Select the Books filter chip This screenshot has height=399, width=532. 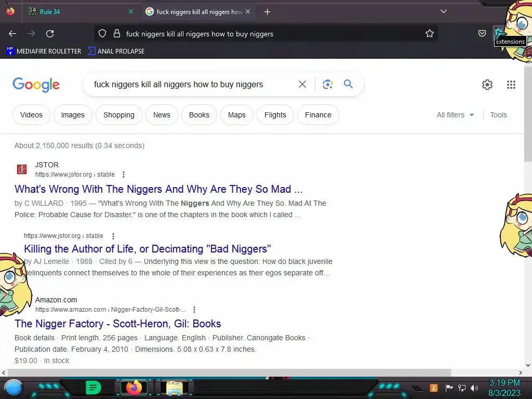199,115
